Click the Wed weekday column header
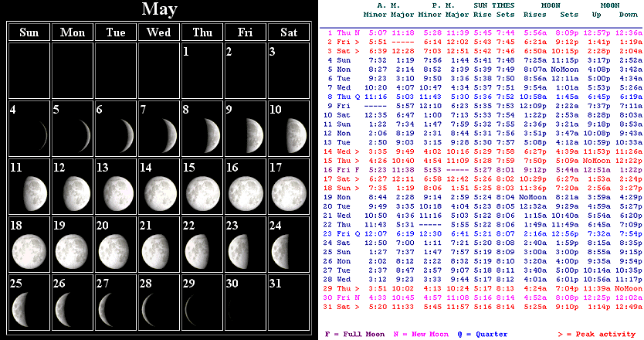The height and width of the screenshot is (340, 644). (x=159, y=32)
